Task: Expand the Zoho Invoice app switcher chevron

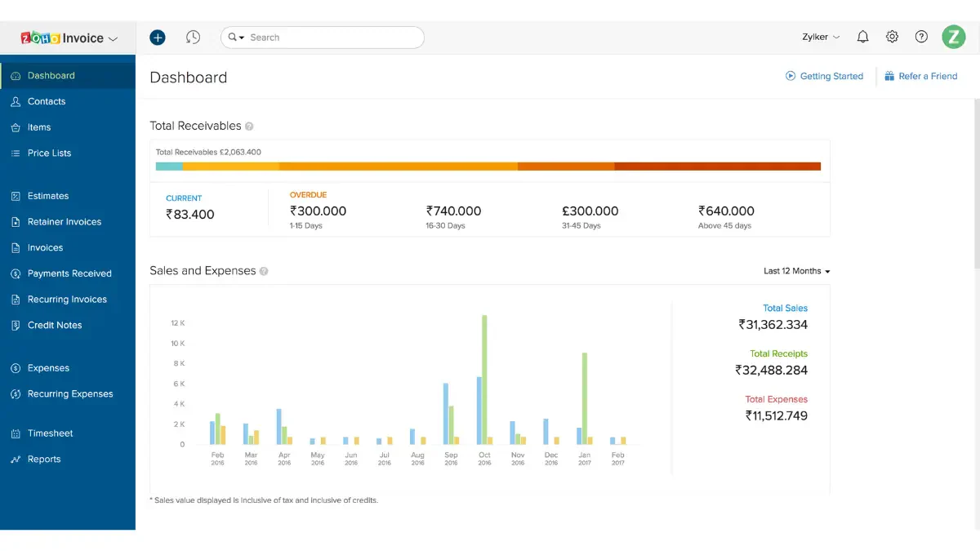Action: (x=113, y=38)
